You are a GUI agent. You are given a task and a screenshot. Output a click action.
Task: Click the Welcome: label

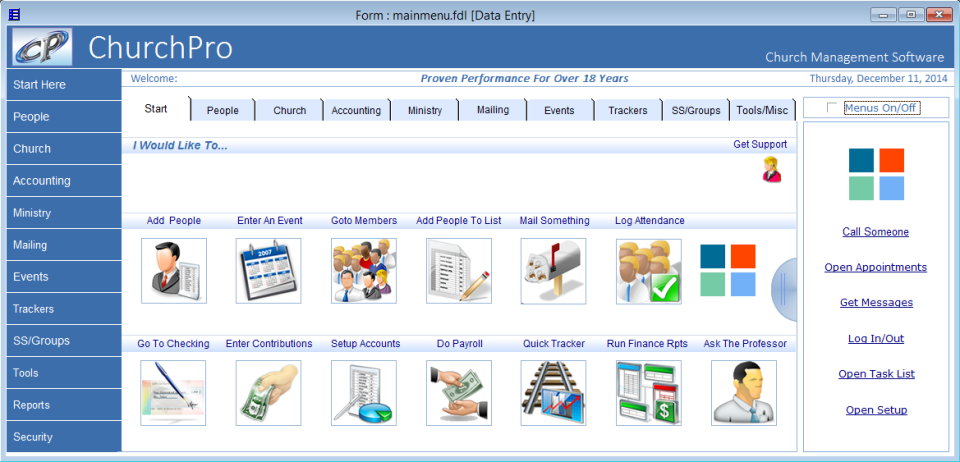click(x=154, y=78)
